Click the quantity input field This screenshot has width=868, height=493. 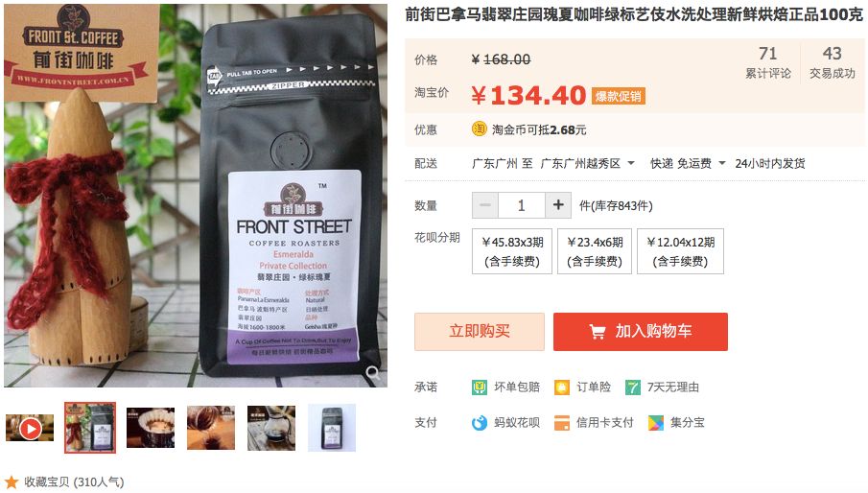522,205
